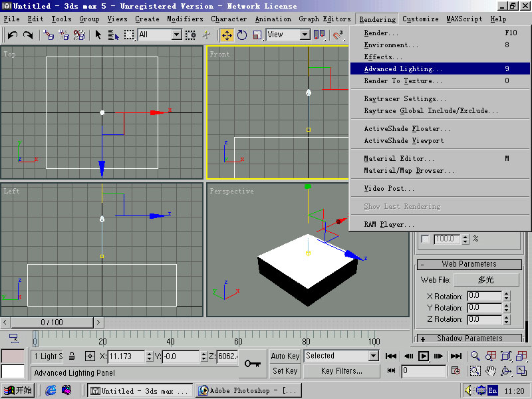Choose the Select Object arrow tool

(98, 35)
